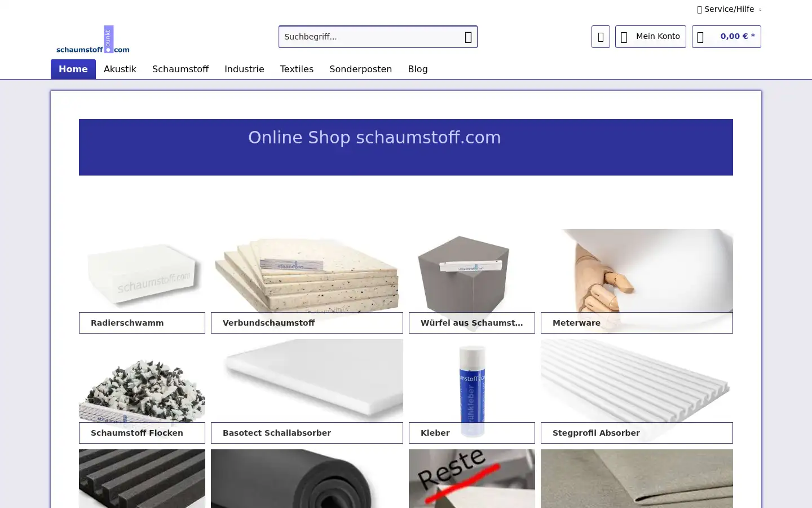The width and height of the screenshot is (812, 508).
Task: Open the Blog menu item
Action: 418,69
